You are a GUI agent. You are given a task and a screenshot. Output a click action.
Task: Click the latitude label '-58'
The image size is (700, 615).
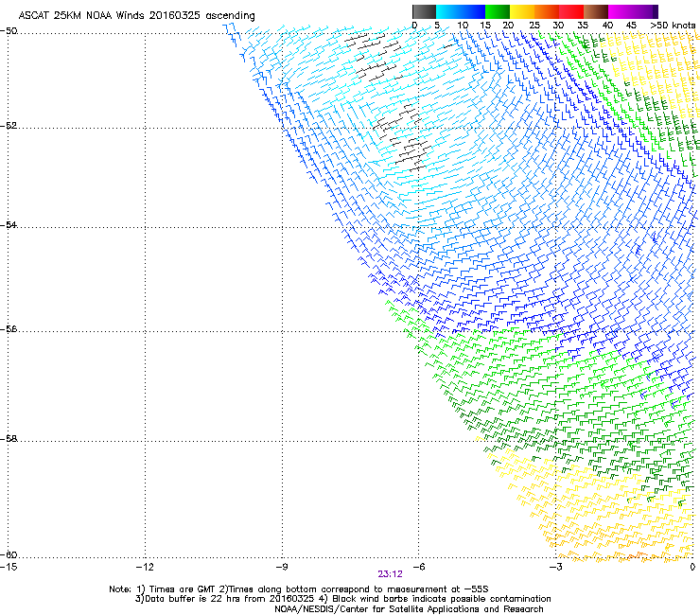(x=9, y=439)
